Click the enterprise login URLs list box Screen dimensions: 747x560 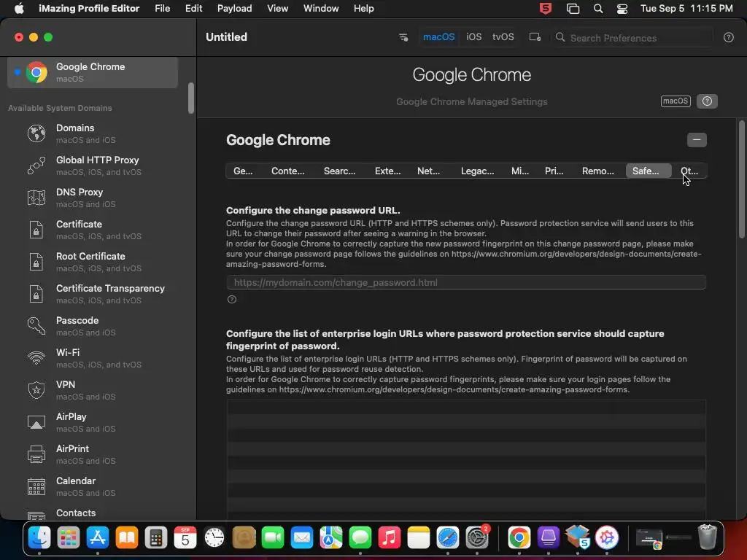466,459
